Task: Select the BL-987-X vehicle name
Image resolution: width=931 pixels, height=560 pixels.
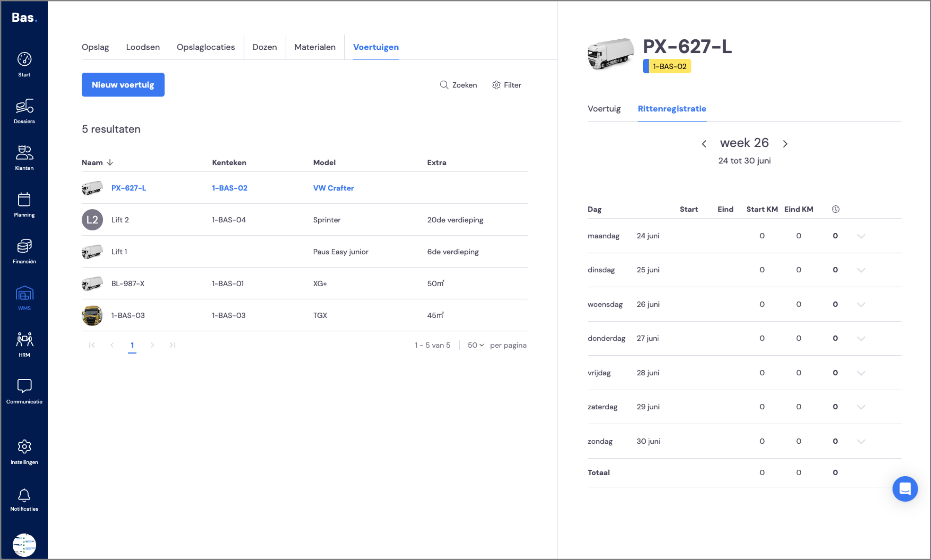Action: [128, 283]
